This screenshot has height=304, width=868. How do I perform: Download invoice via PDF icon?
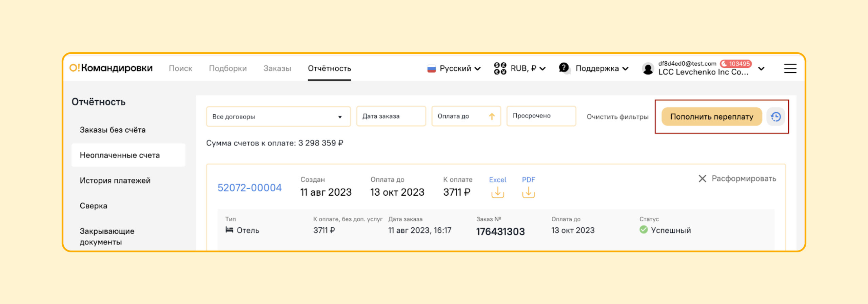(x=528, y=192)
